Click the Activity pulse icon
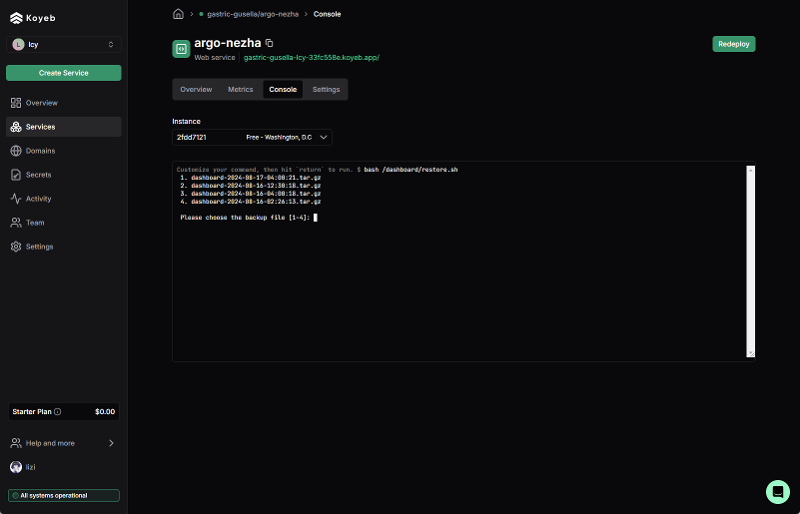This screenshot has width=800, height=514. [16, 199]
